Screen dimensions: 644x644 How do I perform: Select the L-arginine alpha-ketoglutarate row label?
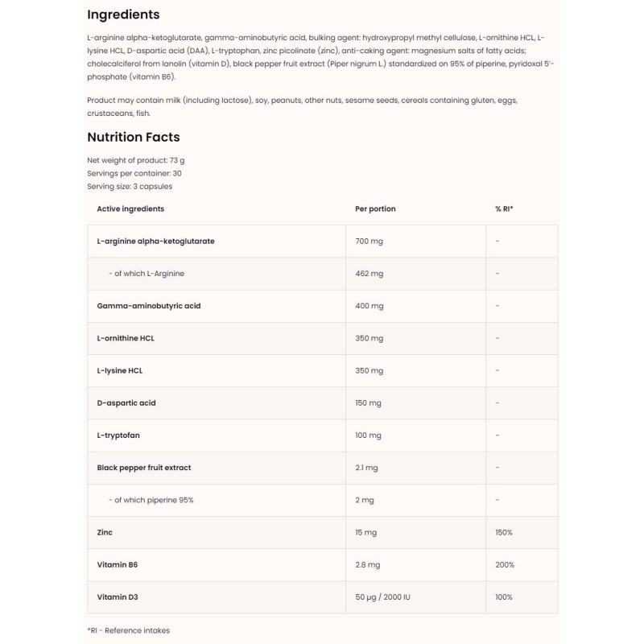click(x=155, y=241)
